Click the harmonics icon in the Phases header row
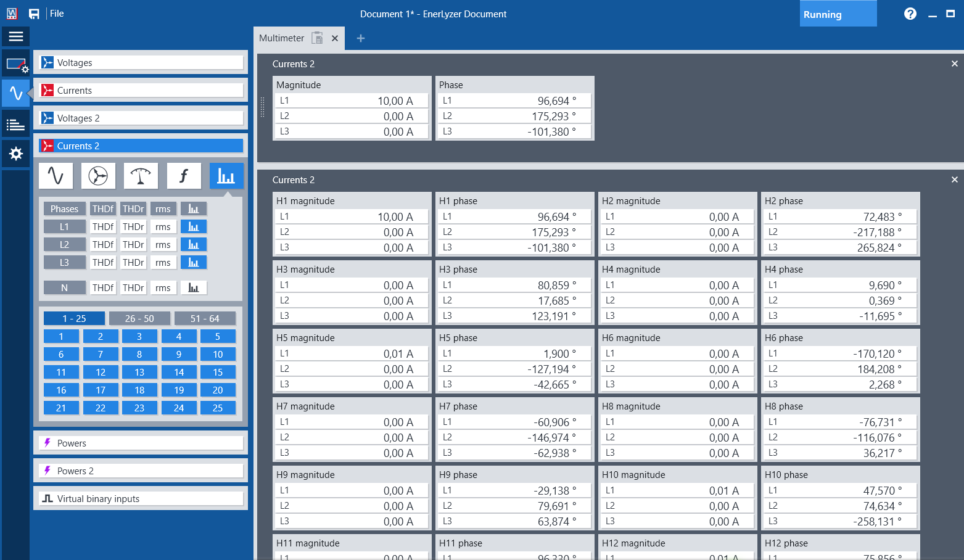964x560 pixels. click(x=194, y=209)
